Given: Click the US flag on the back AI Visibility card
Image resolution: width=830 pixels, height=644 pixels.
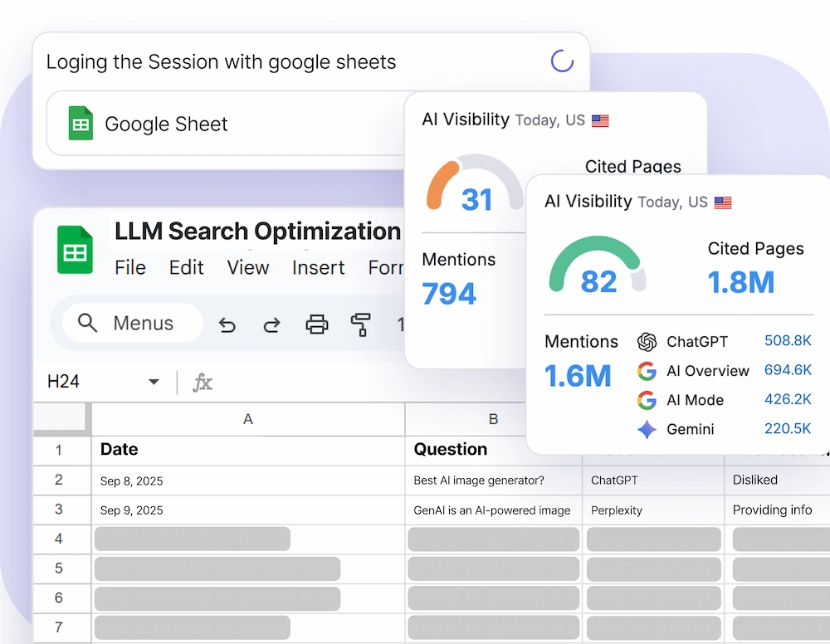Looking at the screenshot, I should point(600,120).
